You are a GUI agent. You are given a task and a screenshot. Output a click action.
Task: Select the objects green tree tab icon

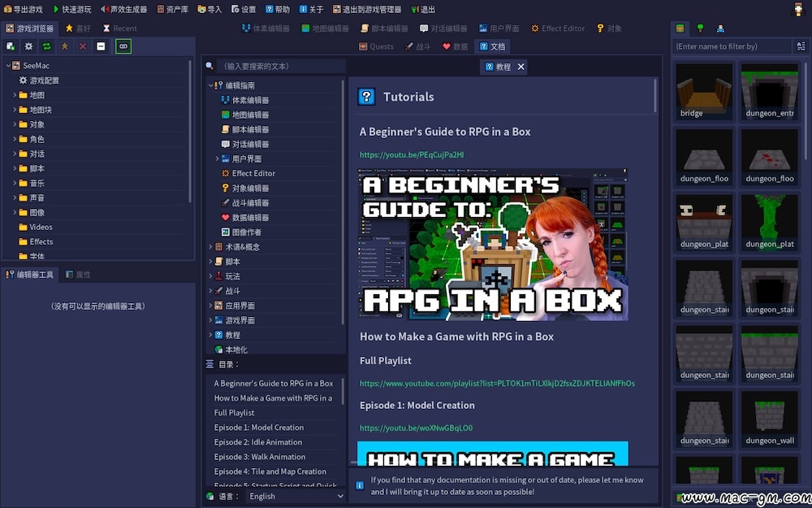pos(700,28)
